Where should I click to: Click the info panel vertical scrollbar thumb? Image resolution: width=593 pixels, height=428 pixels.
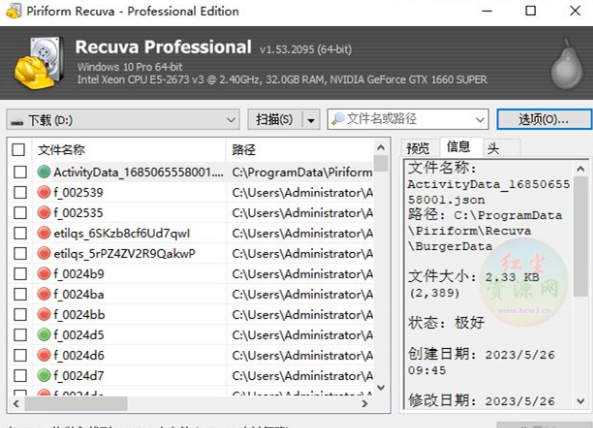click(x=581, y=237)
